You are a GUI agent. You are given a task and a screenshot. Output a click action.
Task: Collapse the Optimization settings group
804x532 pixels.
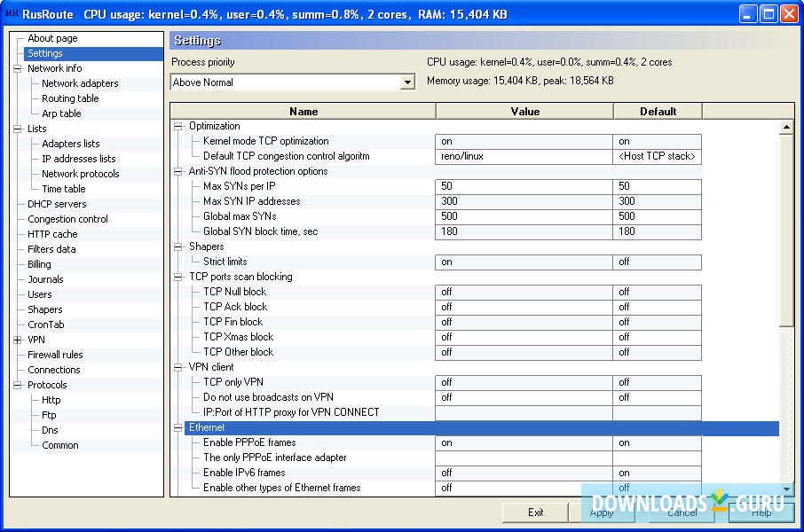click(178, 126)
